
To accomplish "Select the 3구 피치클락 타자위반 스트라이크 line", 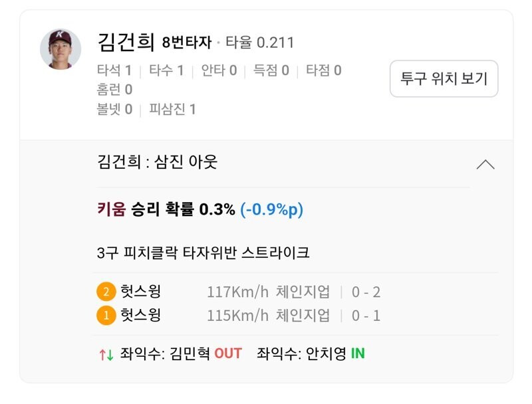I will pyautogui.click(x=203, y=253).
